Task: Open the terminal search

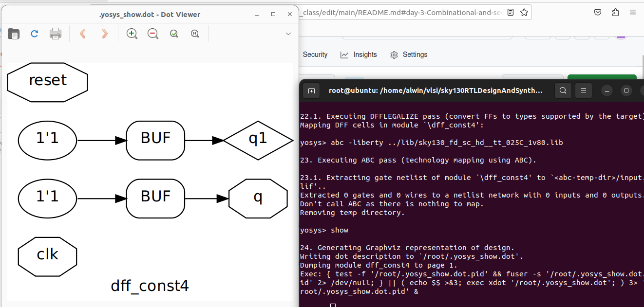Action: click(x=563, y=90)
